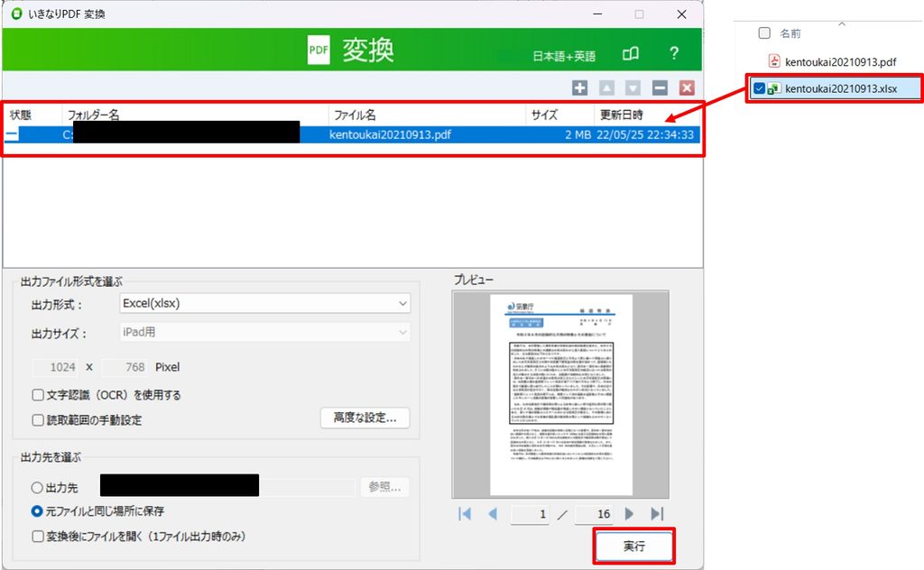Click the add file plus icon
This screenshot has width=924, height=570.
coord(580,87)
